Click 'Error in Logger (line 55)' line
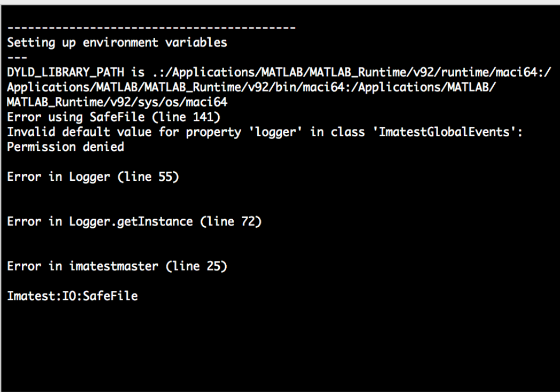 point(93,176)
